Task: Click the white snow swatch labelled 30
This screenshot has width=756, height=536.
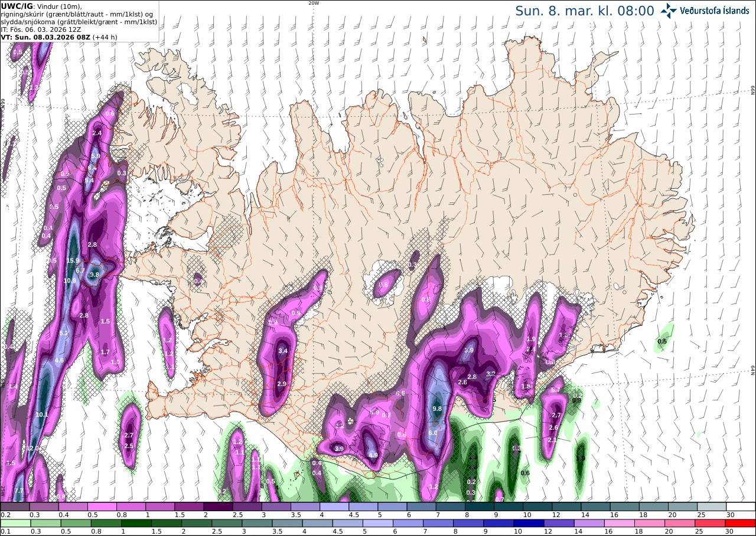Action: coord(741,506)
